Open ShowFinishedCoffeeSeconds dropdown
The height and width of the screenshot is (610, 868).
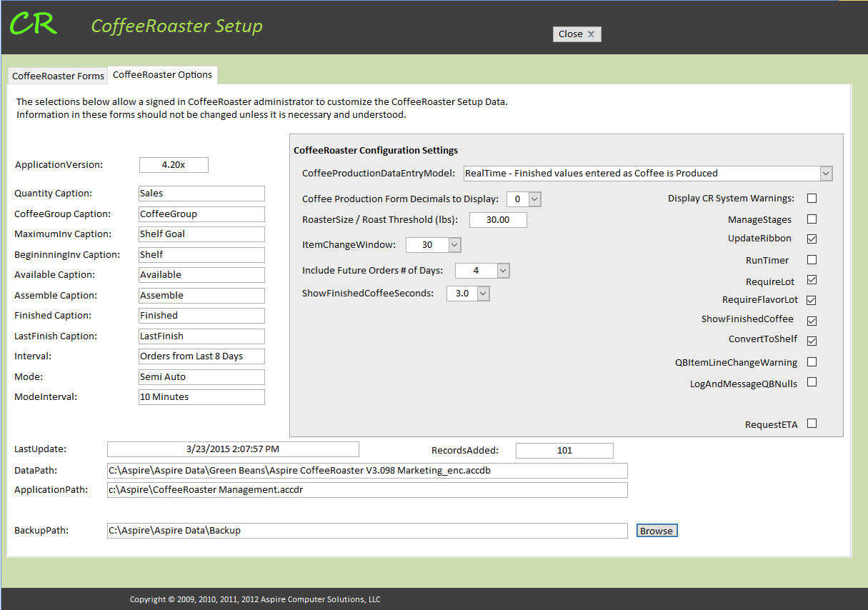pos(484,294)
